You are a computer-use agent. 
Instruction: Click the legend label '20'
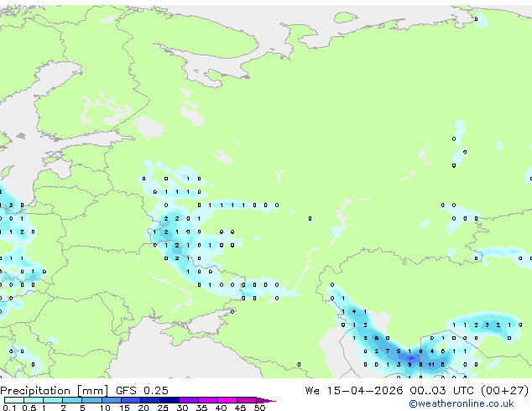[143, 408]
